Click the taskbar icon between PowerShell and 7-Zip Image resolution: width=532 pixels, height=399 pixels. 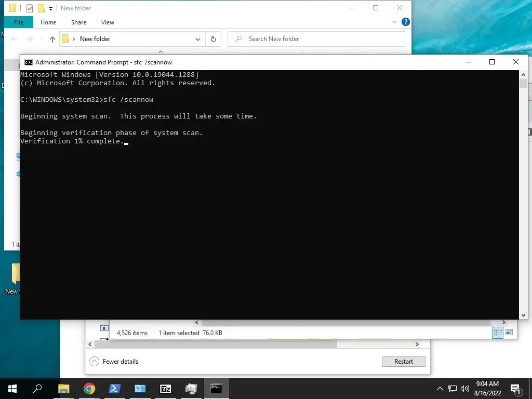tap(140, 389)
